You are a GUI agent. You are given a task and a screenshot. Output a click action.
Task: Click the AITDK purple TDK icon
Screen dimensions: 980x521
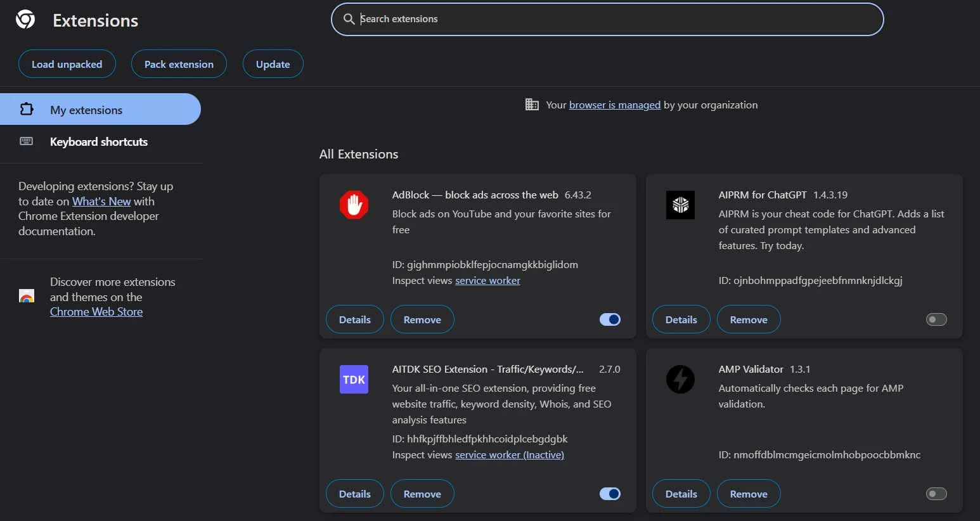[354, 379]
